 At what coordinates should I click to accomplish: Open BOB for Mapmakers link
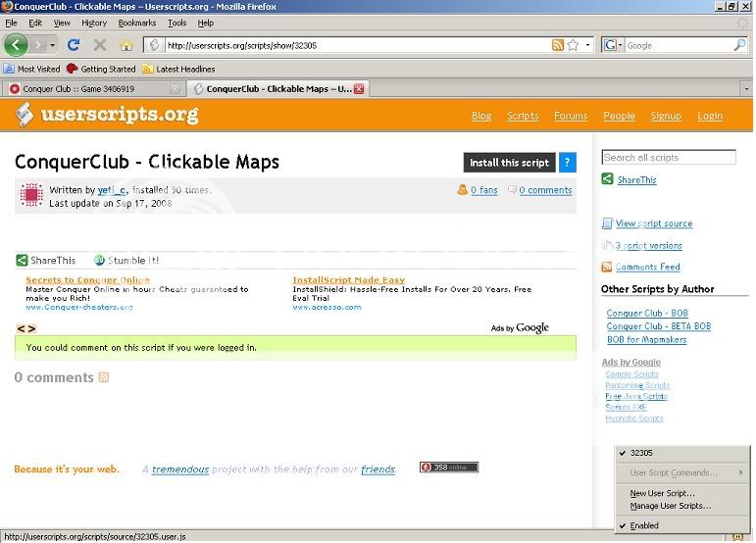pyautogui.click(x=646, y=339)
